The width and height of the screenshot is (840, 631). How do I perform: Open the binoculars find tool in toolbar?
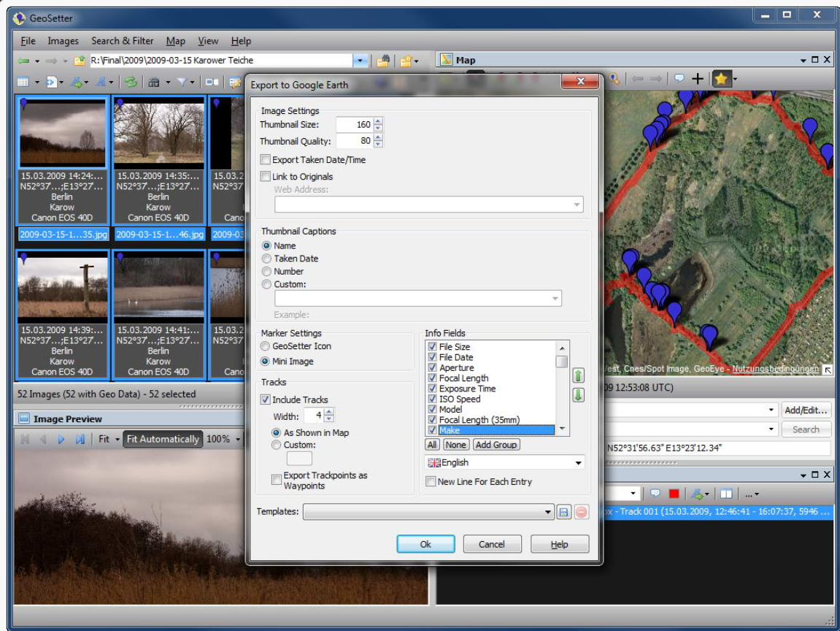point(154,82)
